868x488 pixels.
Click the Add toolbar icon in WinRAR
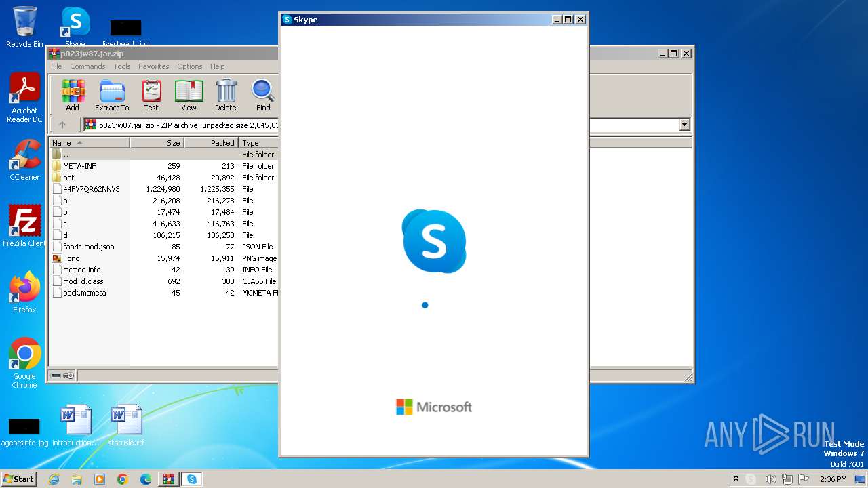(x=73, y=96)
